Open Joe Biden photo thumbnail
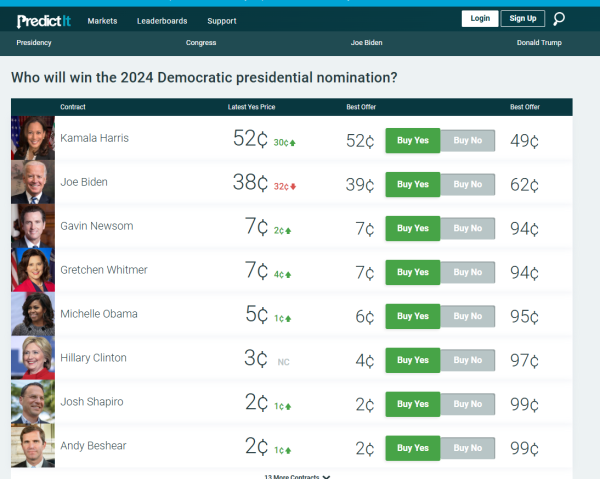Viewport: 600px width, 479px height. [x=33, y=182]
